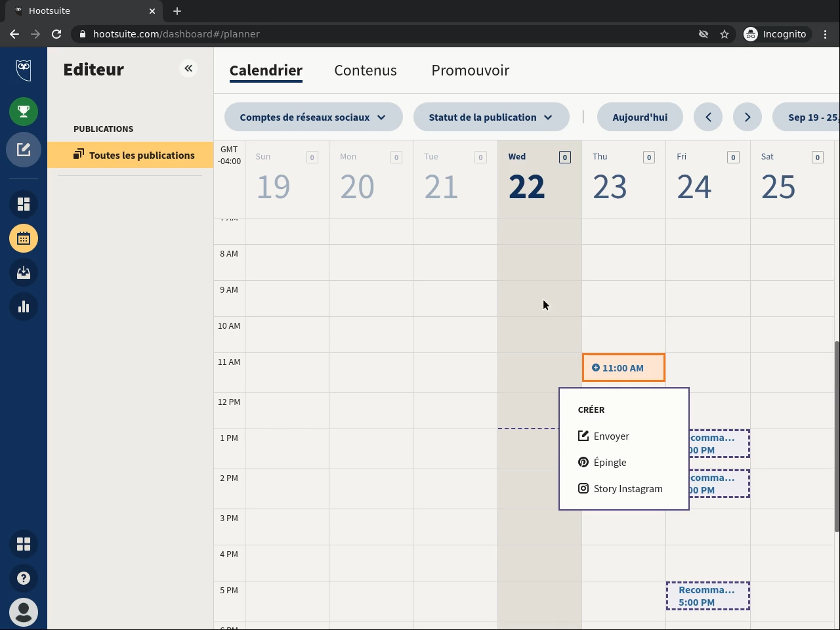Click the Hootsuite owl logo
Image resolution: width=840 pixels, height=630 pixels.
pos(24,70)
